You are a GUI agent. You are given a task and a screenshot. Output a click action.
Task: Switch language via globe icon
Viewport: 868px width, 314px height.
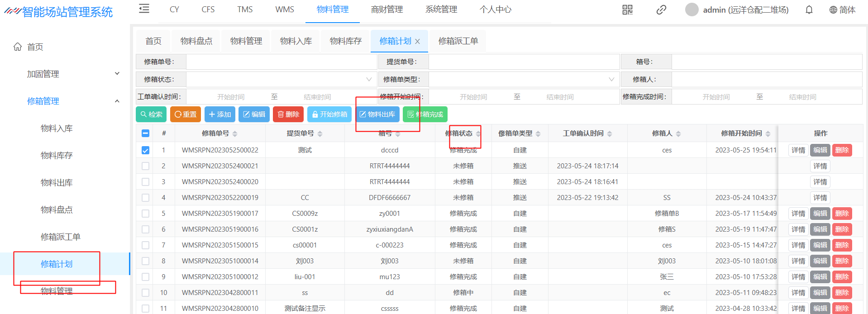(x=833, y=10)
